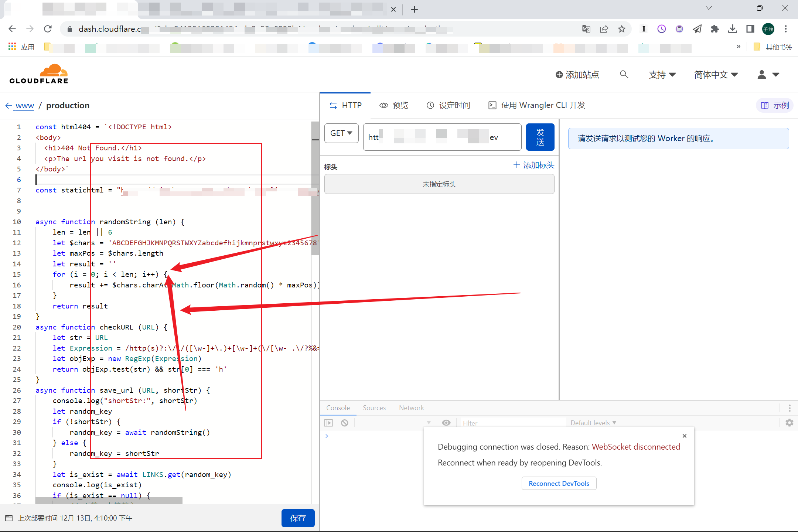Open the browser extensions puzzle icon
798x532 pixels.
[x=715, y=29]
